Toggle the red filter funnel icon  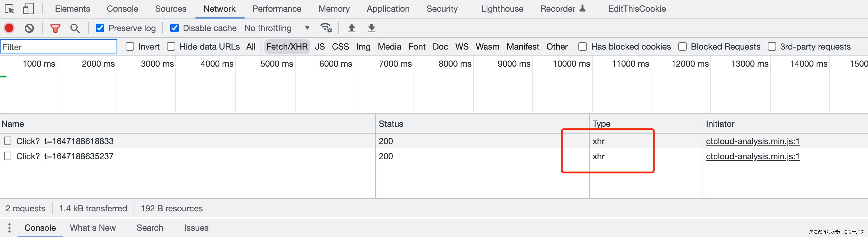click(55, 28)
